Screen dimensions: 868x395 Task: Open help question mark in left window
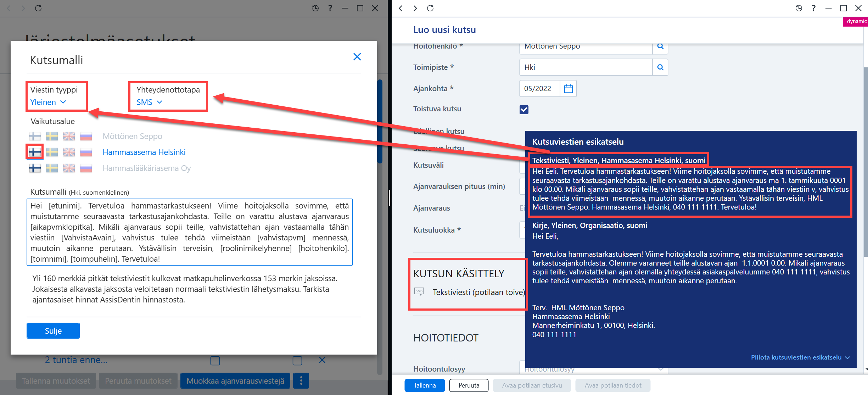point(330,8)
